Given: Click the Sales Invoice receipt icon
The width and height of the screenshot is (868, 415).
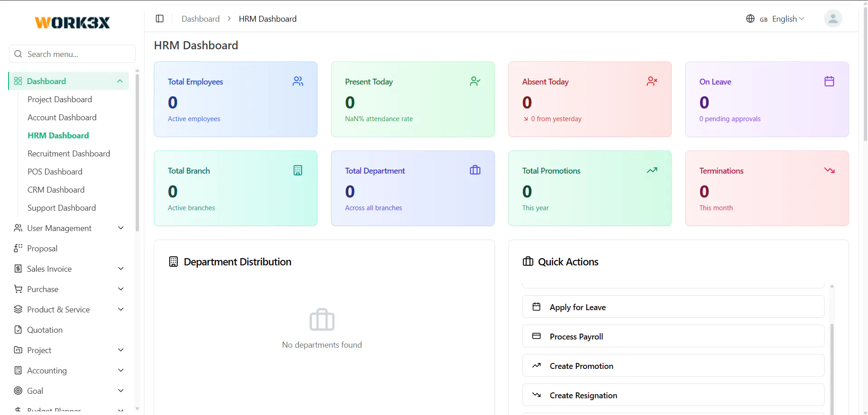Looking at the screenshot, I should 18,269.
